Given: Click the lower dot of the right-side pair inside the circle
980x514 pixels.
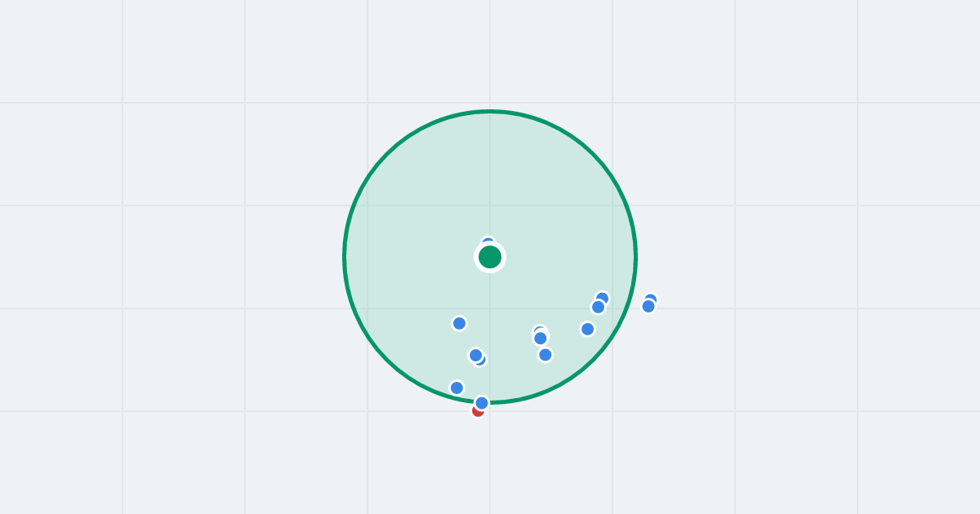Looking at the screenshot, I should click(x=599, y=307).
